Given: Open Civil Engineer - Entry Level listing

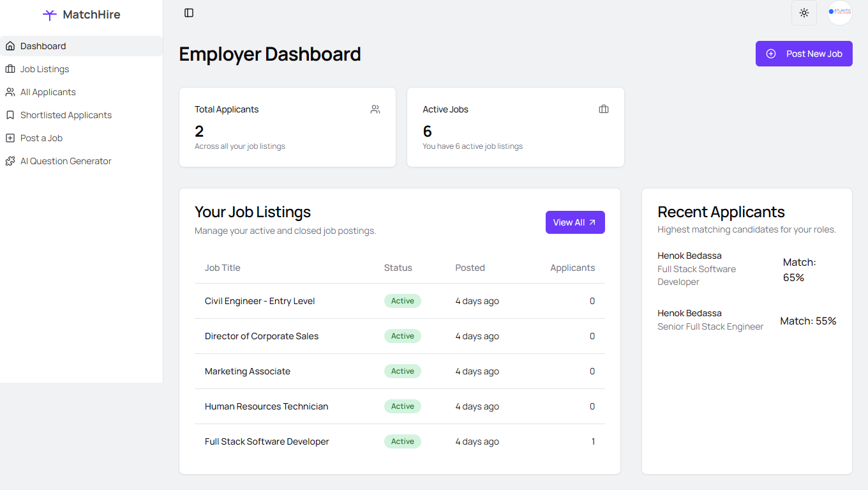Looking at the screenshot, I should point(400,301).
